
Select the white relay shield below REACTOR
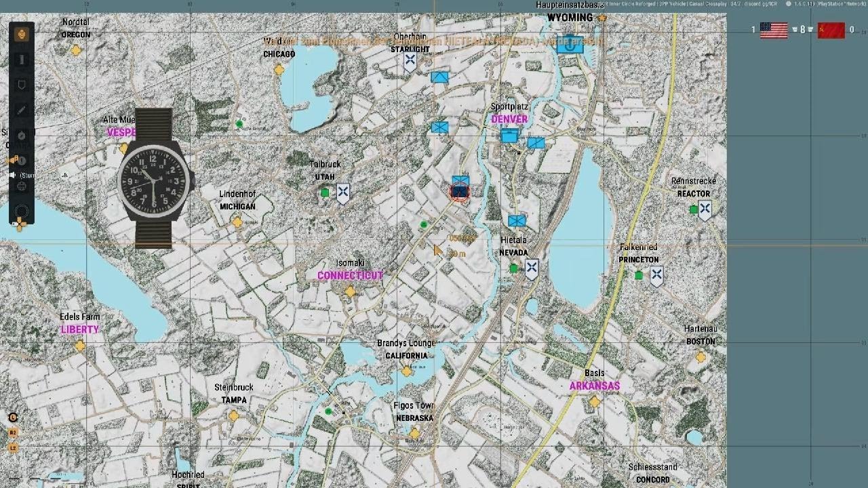click(705, 210)
